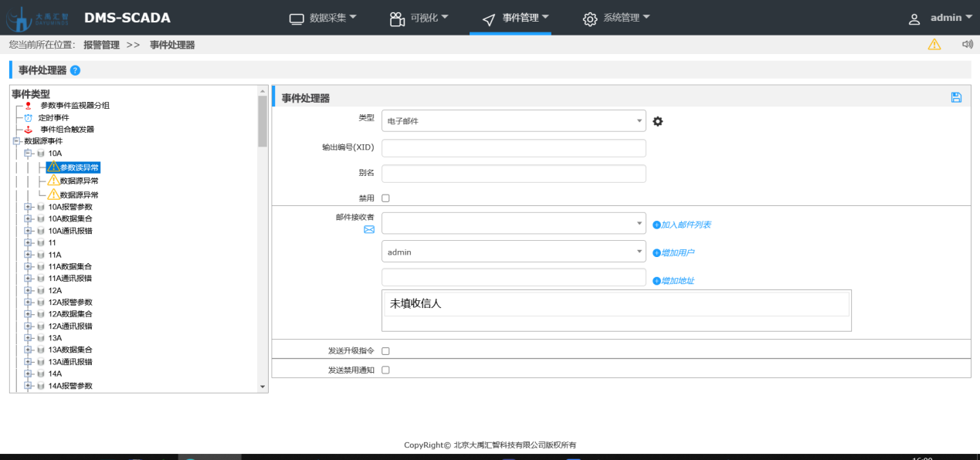Collapse the 数据源事件 tree node
Image resolution: width=980 pixels, height=460 pixels.
(x=16, y=141)
